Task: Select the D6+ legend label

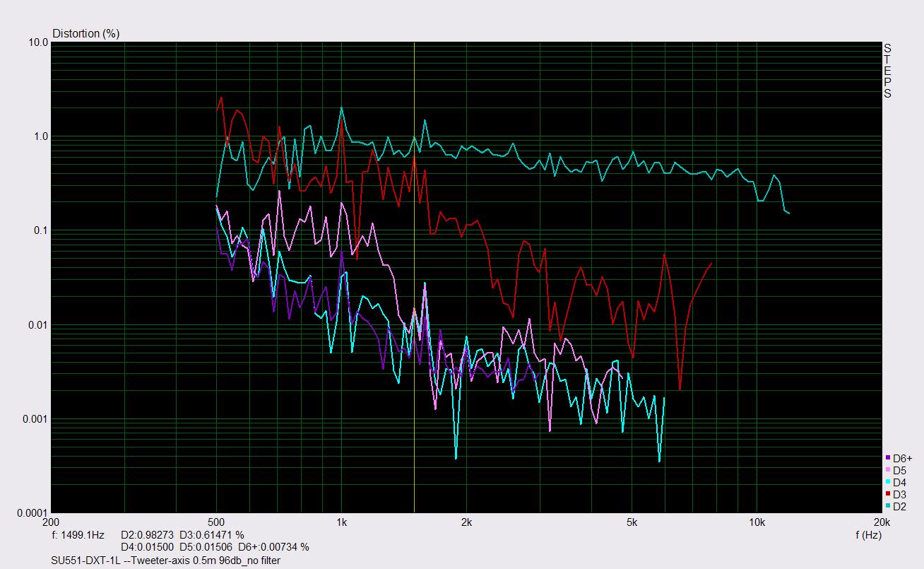Action: click(903, 458)
